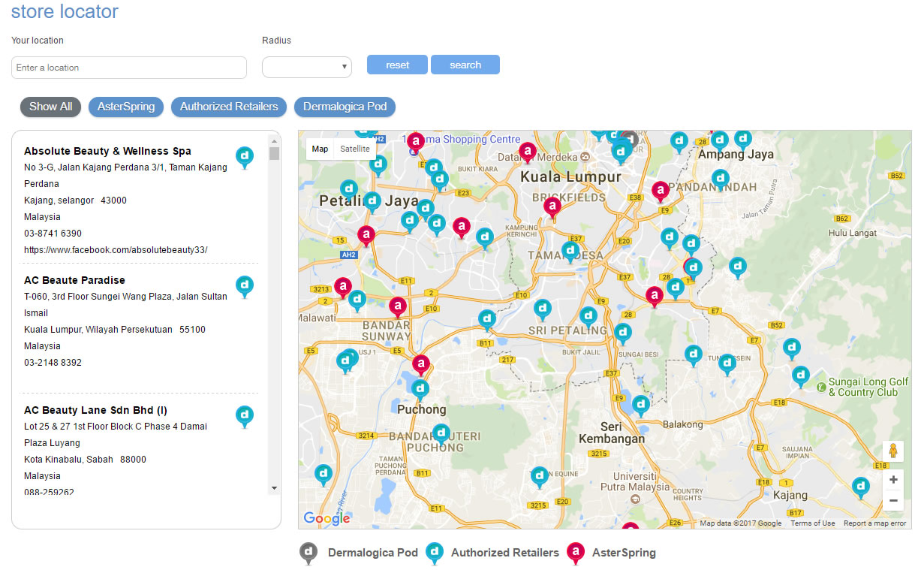Click the teal Authorized Retailers legend icon
Viewport: 924px width, 570px height.
(x=435, y=553)
